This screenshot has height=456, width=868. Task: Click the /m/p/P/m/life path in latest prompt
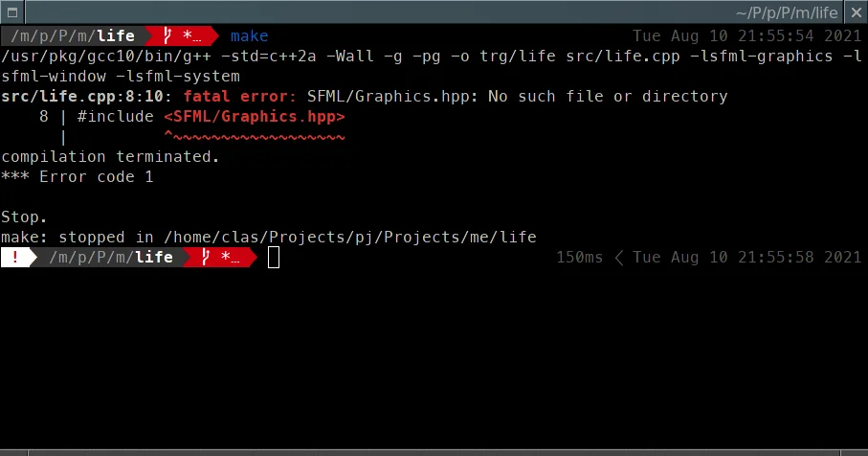110,257
